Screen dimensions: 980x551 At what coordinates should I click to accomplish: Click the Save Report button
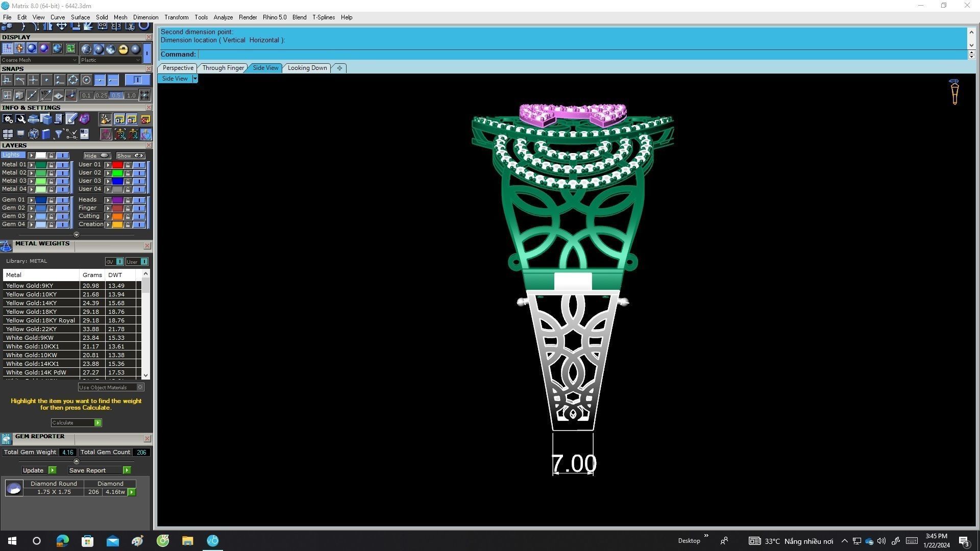(x=99, y=470)
